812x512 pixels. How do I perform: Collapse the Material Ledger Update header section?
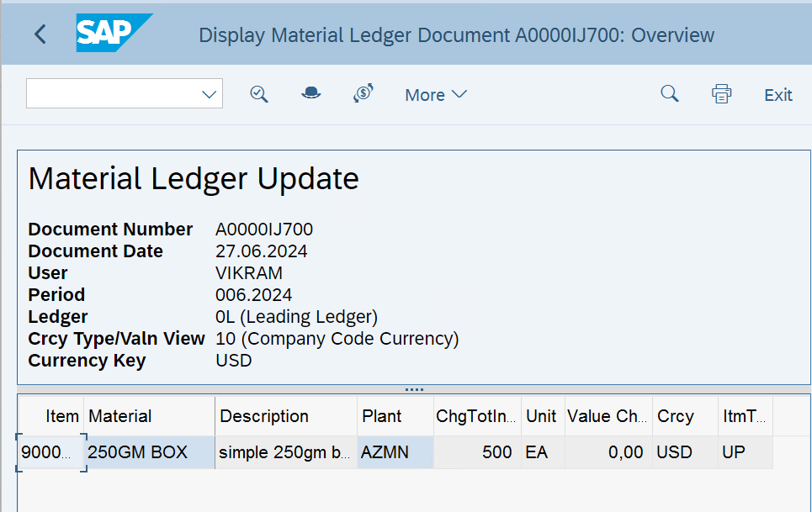pos(194,178)
